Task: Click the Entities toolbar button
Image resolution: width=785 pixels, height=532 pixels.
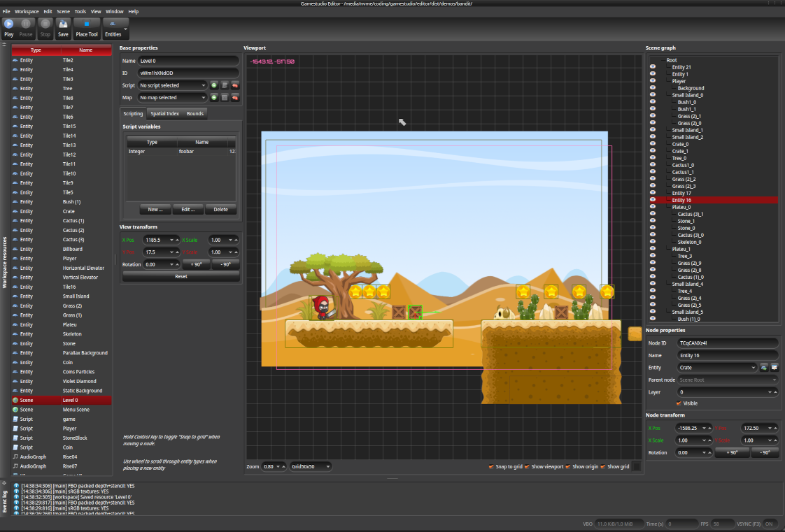Action: tap(113, 28)
